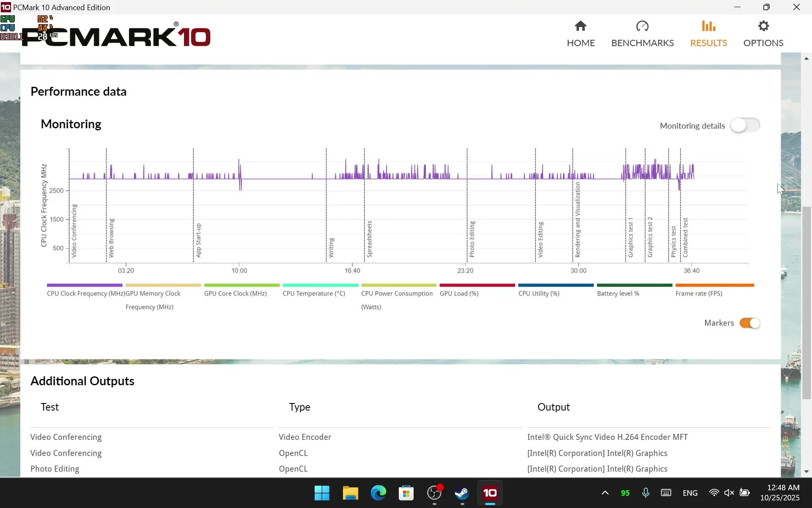Open the Home tab icon
The image size is (812, 508).
tap(581, 26)
